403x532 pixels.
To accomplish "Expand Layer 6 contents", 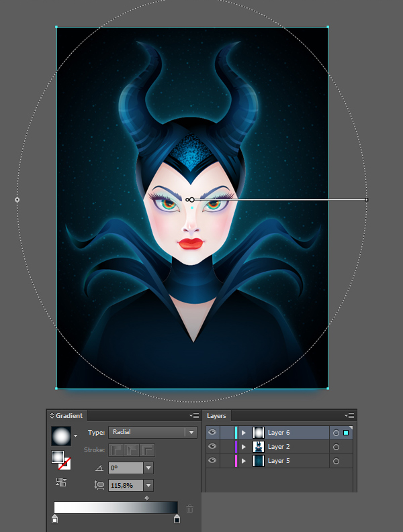I will point(244,433).
